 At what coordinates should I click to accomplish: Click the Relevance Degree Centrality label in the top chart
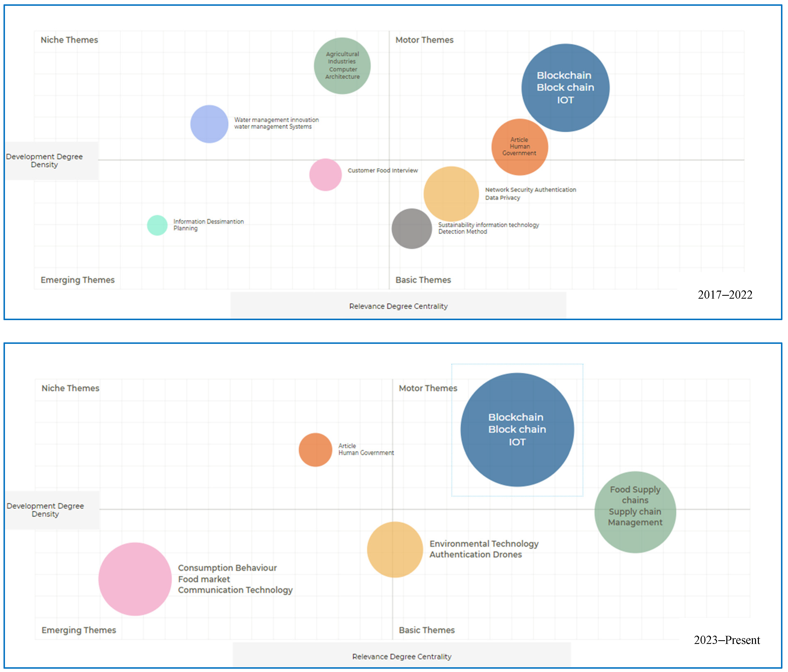coord(398,306)
